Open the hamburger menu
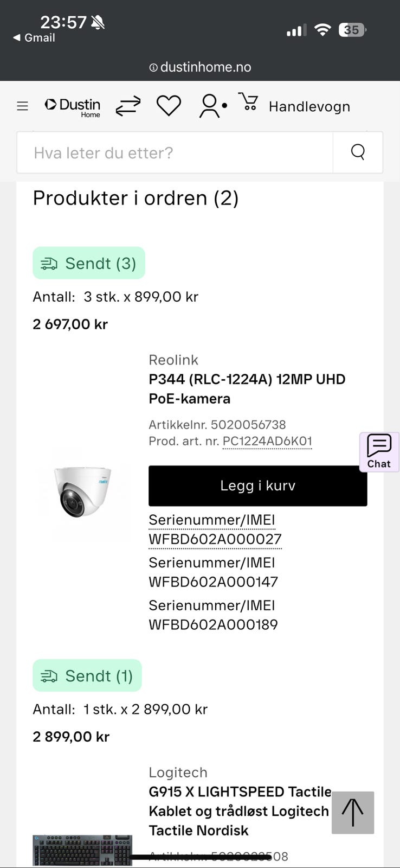Viewport: 400px width, 868px height. [22, 106]
